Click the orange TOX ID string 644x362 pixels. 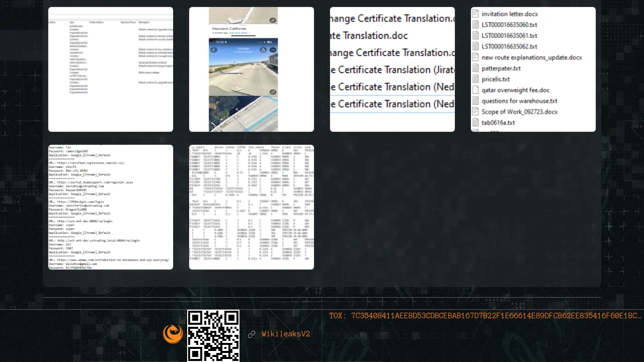point(485,316)
